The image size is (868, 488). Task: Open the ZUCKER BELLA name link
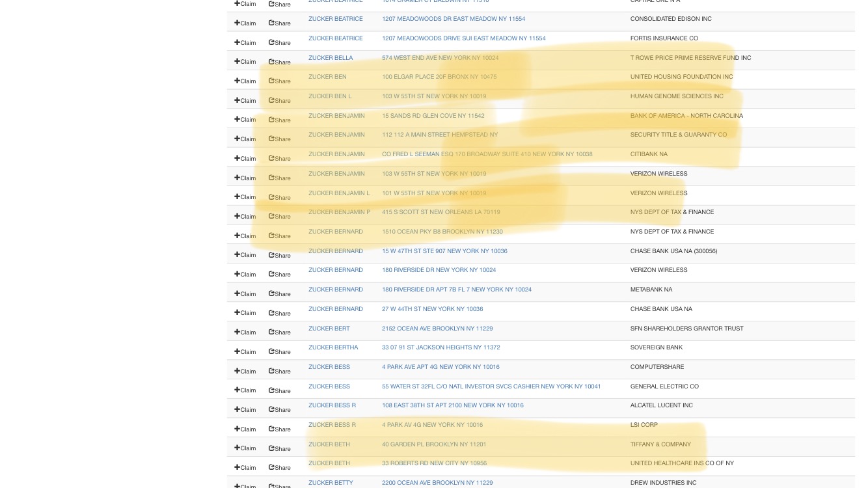pyautogui.click(x=331, y=58)
